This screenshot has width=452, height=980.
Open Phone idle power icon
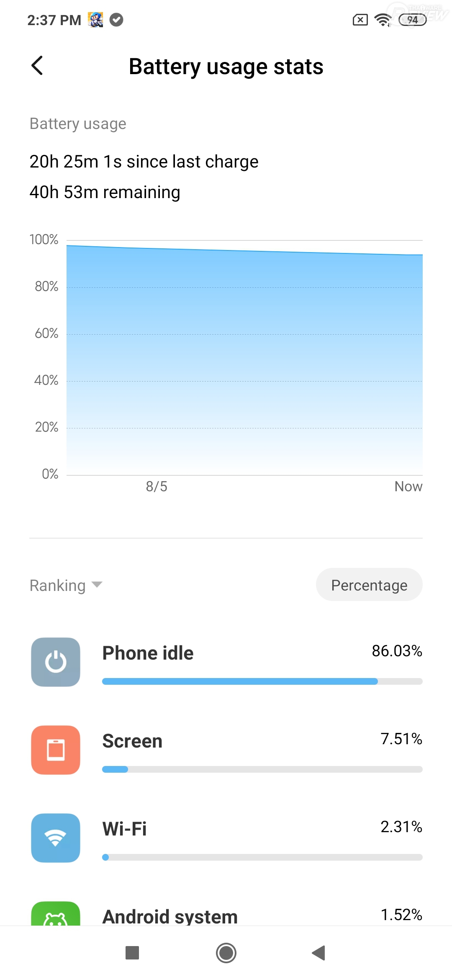[56, 662]
